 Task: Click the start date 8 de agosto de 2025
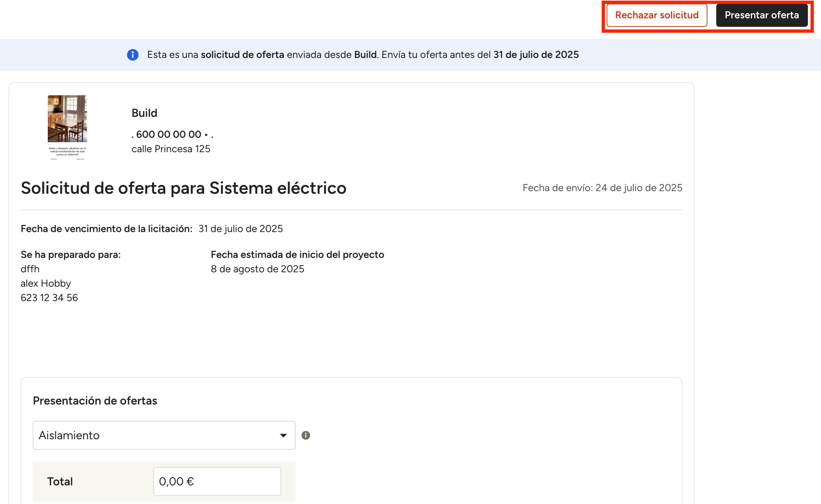click(257, 269)
